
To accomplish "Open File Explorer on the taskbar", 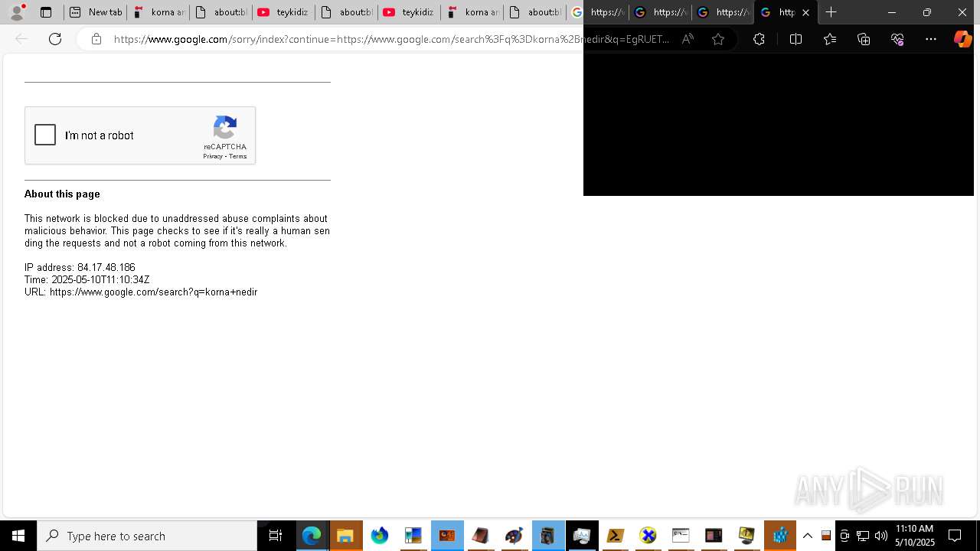I will click(345, 536).
